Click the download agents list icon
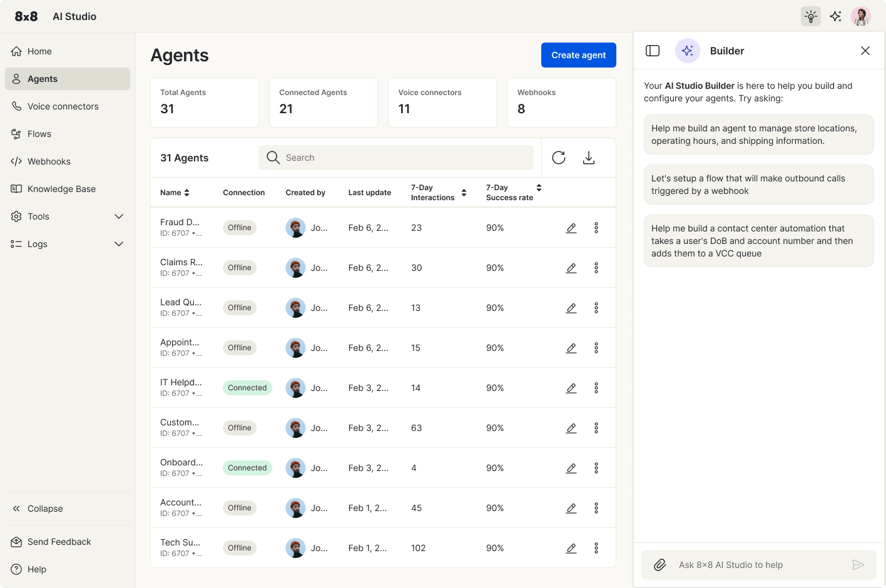The width and height of the screenshot is (886, 588). tap(589, 158)
